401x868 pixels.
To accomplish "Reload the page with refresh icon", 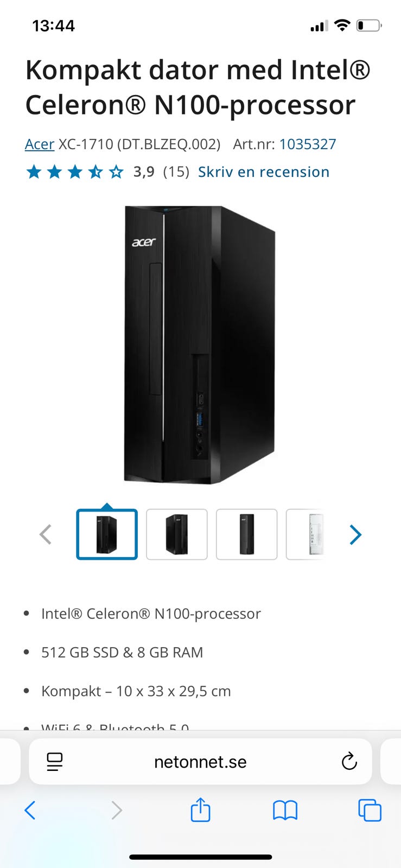I will pyautogui.click(x=349, y=762).
